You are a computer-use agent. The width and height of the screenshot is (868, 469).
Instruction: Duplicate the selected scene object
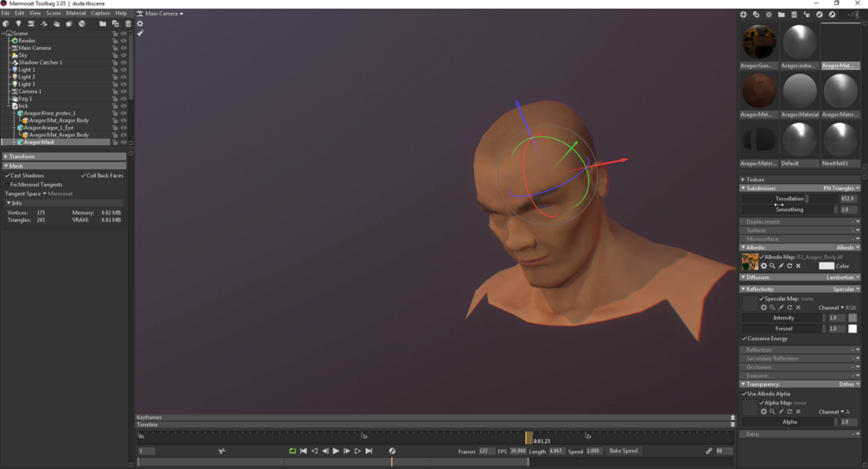(116, 24)
